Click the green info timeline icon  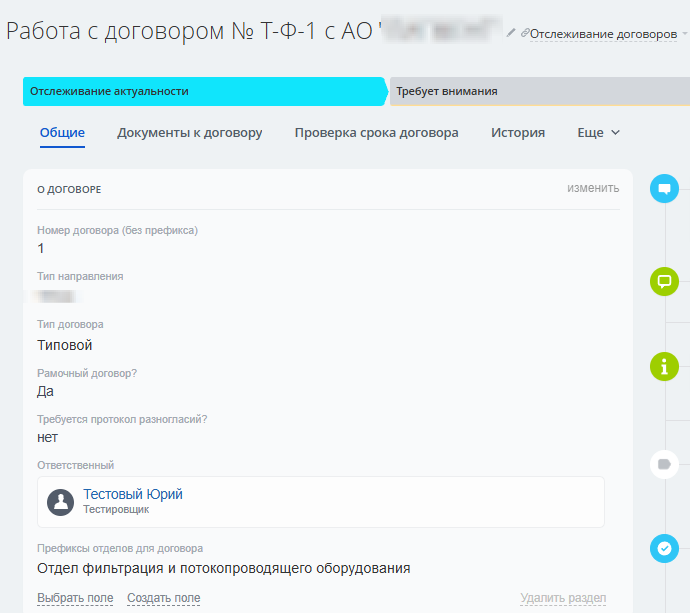click(x=664, y=367)
